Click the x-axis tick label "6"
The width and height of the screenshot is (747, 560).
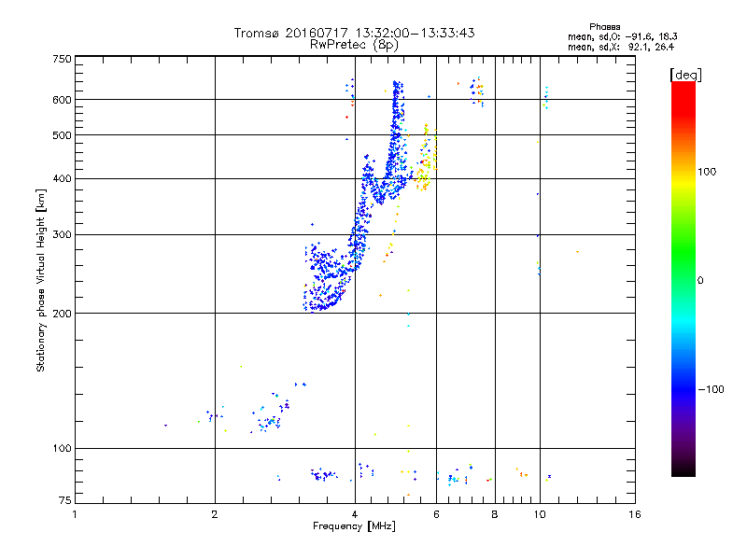(436, 514)
